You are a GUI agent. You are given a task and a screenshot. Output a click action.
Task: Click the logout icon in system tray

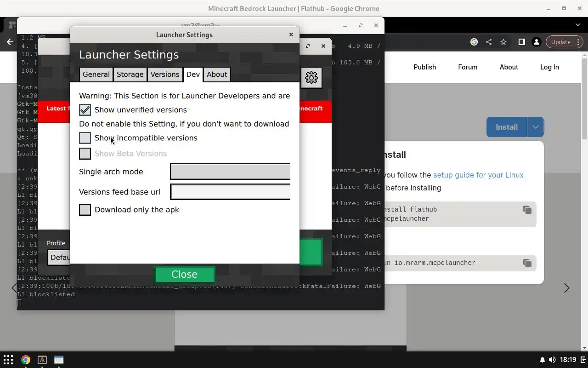tap(583, 360)
